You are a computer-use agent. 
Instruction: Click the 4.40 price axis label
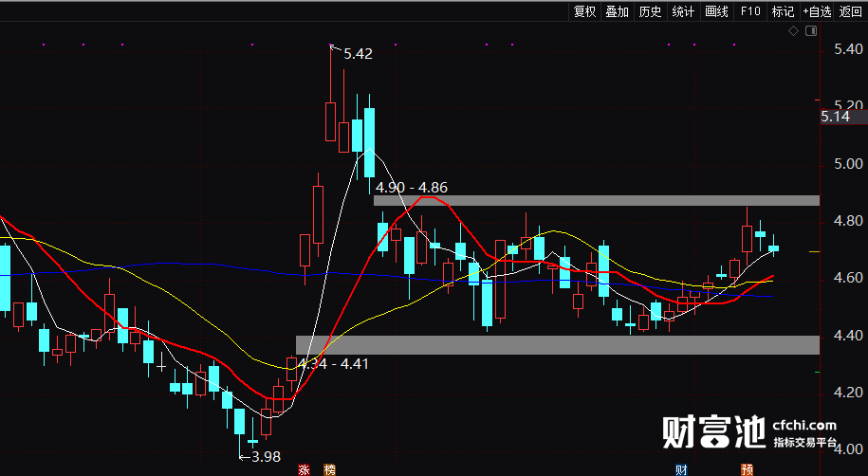(x=848, y=336)
